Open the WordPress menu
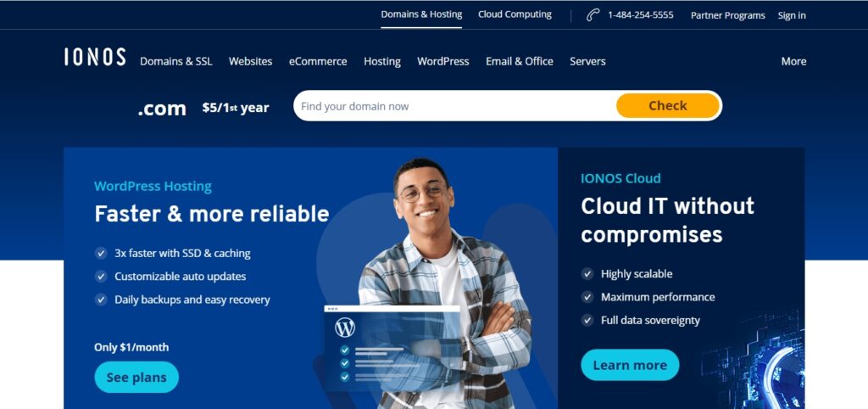The height and width of the screenshot is (409, 868). [442, 61]
